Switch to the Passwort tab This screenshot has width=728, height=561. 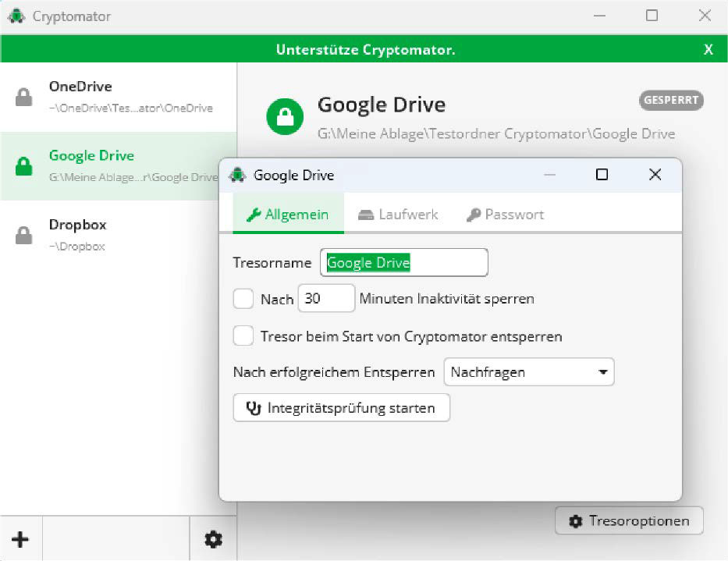pyautogui.click(x=505, y=214)
